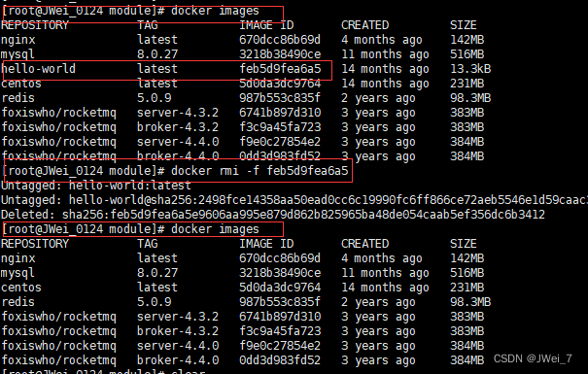Click "231MB" in the listing after rmi
The height and width of the screenshot is (374, 588).
pos(467,288)
